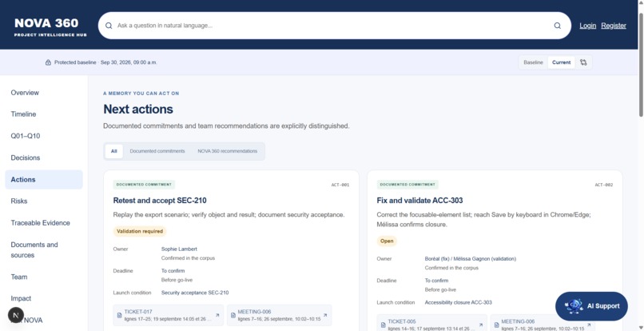Open Overview in the sidebar
Image resolution: width=644 pixels, height=331 pixels.
tap(44, 93)
